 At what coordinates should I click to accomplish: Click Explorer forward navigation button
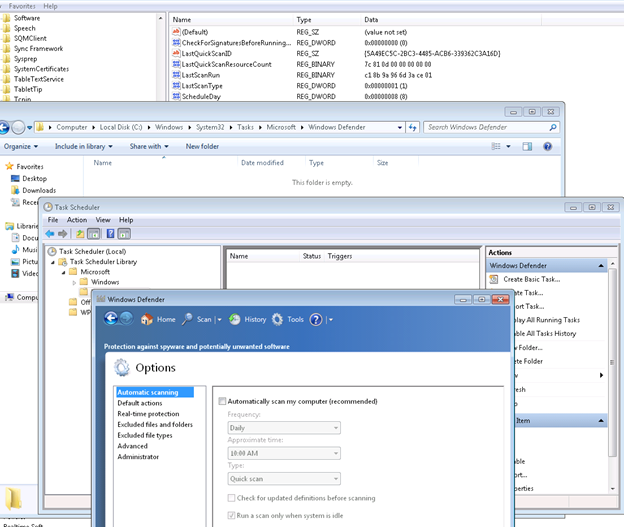18,127
